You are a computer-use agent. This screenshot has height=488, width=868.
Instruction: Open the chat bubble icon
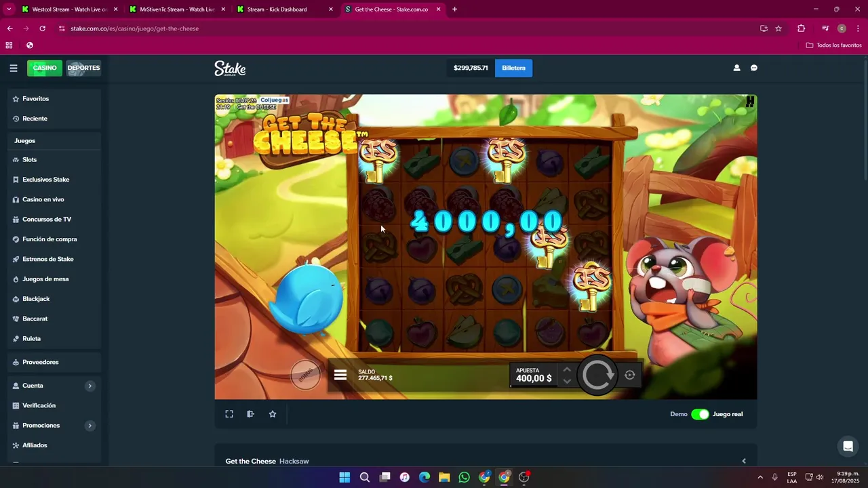[x=754, y=68]
